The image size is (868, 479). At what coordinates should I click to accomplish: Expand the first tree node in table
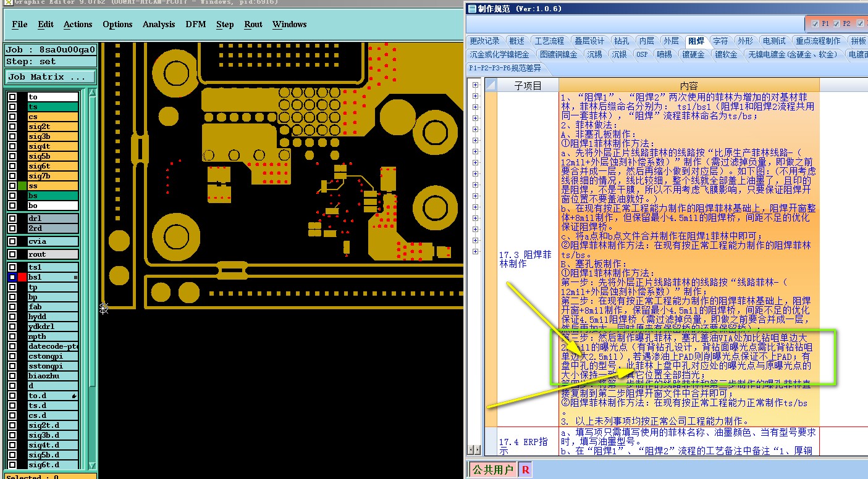[475, 85]
